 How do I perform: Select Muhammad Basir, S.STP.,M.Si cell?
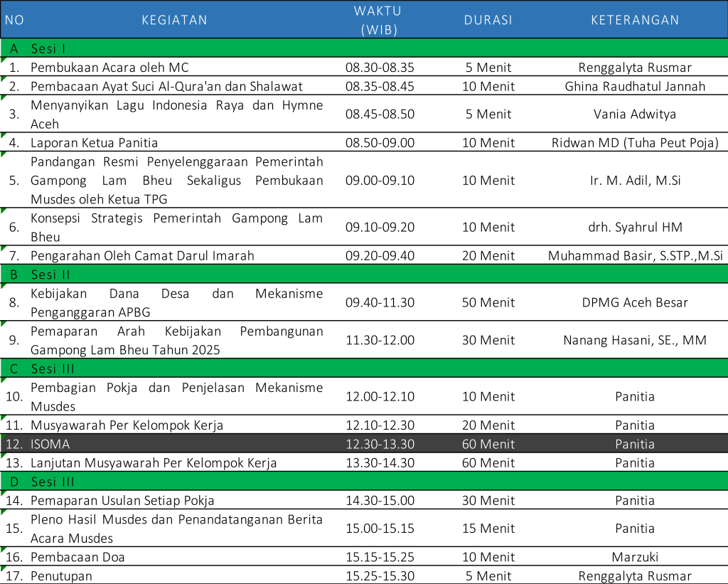coord(635,255)
